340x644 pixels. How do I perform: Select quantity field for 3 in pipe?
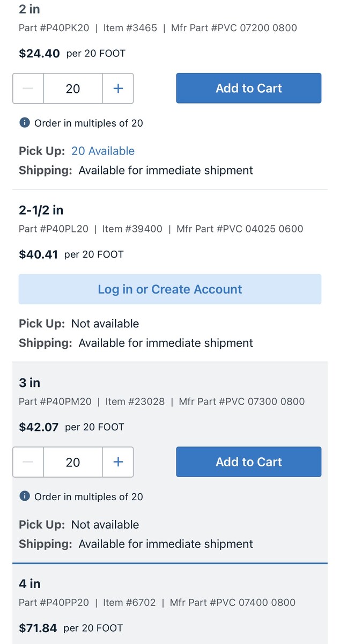[x=73, y=462]
